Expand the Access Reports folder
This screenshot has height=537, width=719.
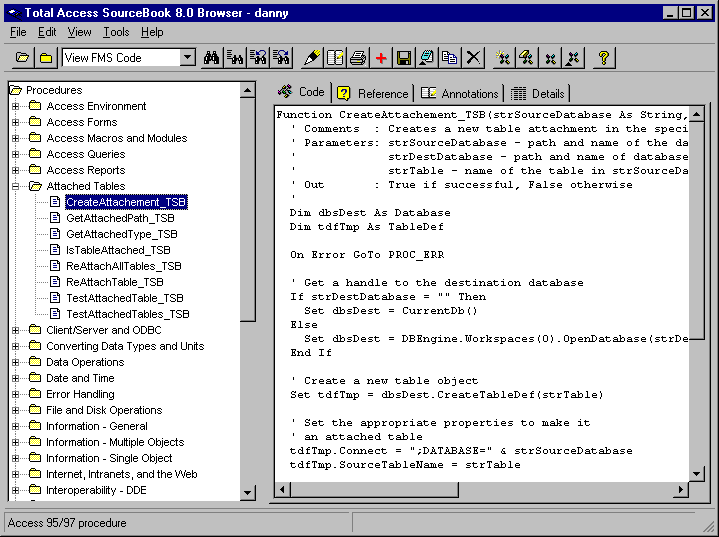click(15, 171)
